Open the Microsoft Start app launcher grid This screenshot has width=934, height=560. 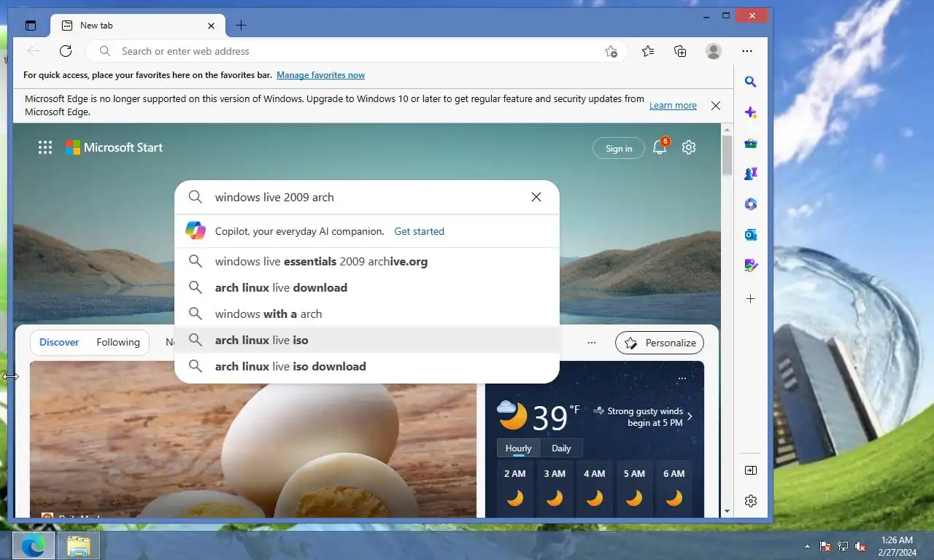tap(45, 148)
